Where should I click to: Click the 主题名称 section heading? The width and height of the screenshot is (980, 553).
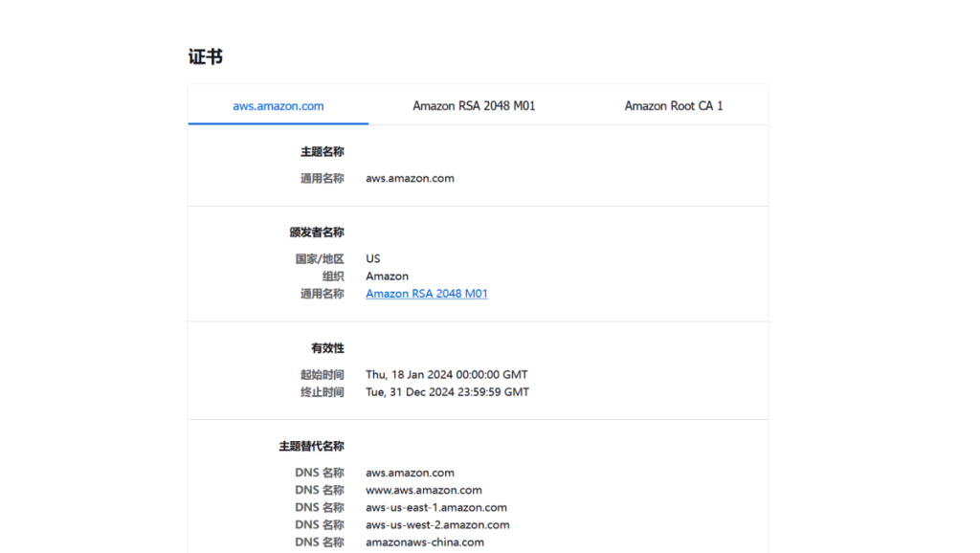[322, 152]
